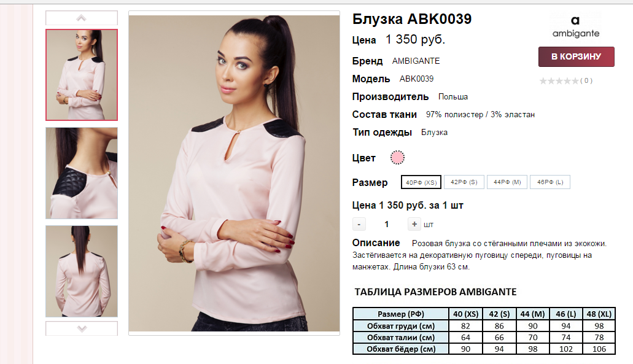The image size is (633, 364).
Task: Select size 42РФ (S)
Action: pos(464,182)
